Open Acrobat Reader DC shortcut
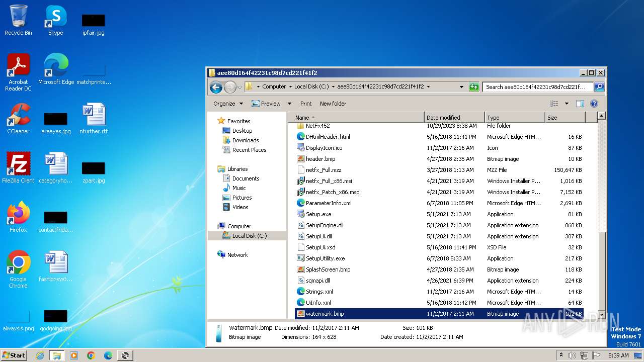The width and height of the screenshot is (644, 362). point(18,73)
